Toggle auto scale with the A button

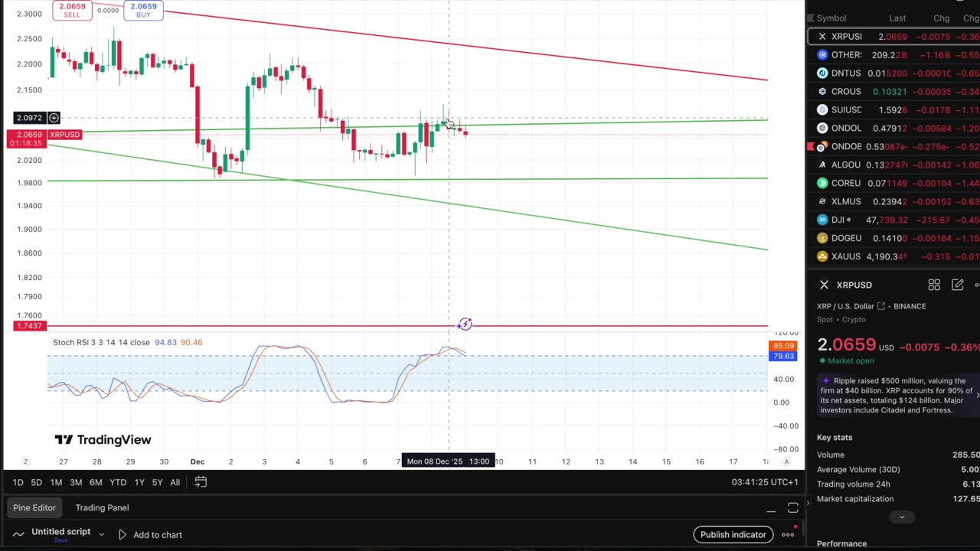pos(786,461)
